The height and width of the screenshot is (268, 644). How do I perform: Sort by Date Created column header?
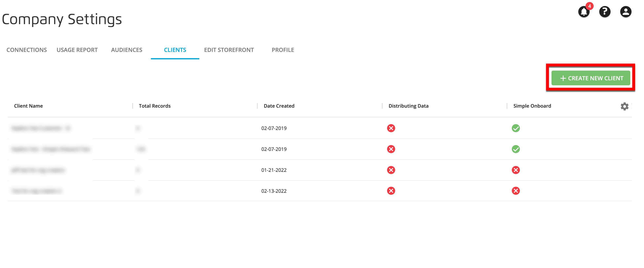pyautogui.click(x=279, y=106)
